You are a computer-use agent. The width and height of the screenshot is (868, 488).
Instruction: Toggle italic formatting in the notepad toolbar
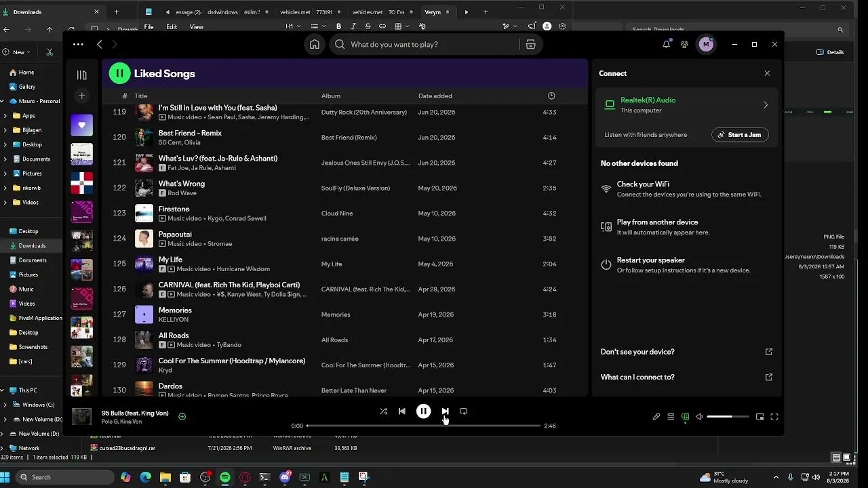(x=353, y=26)
